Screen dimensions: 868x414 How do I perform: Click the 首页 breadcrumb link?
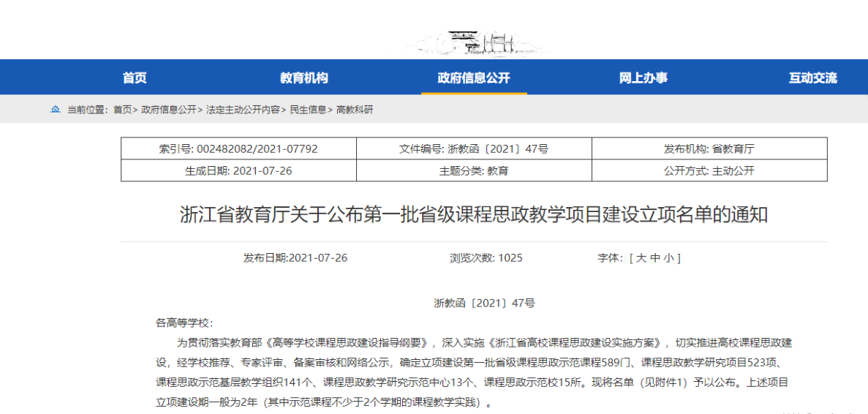pos(122,110)
